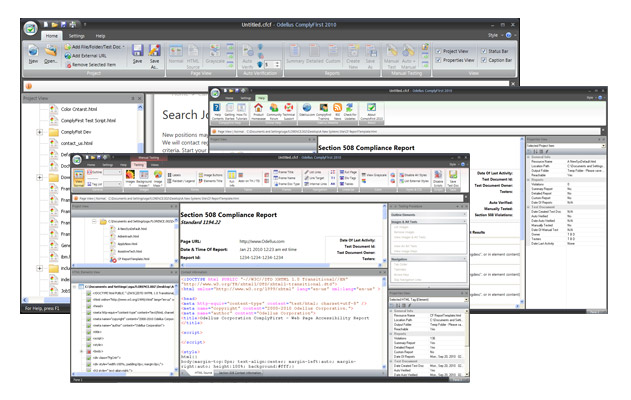Select HTML Source tab below the code pane
This screenshot has height=400, width=631.
203,373
